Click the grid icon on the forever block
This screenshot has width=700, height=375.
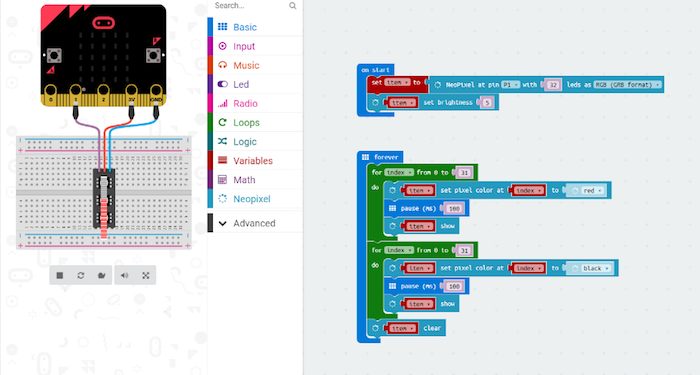click(365, 157)
